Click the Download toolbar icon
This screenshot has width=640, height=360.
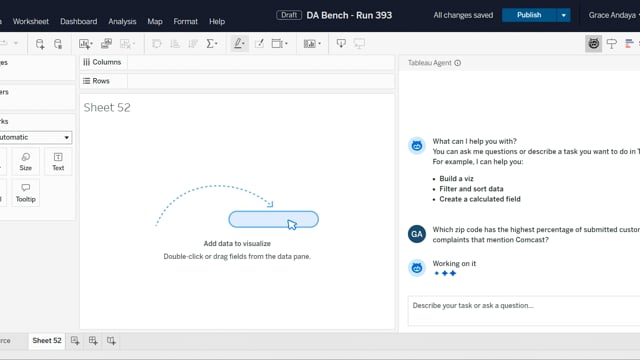point(341,44)
